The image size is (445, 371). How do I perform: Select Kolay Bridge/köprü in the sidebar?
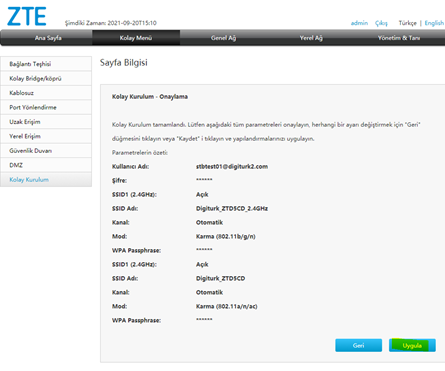click(x=46, y=78)
